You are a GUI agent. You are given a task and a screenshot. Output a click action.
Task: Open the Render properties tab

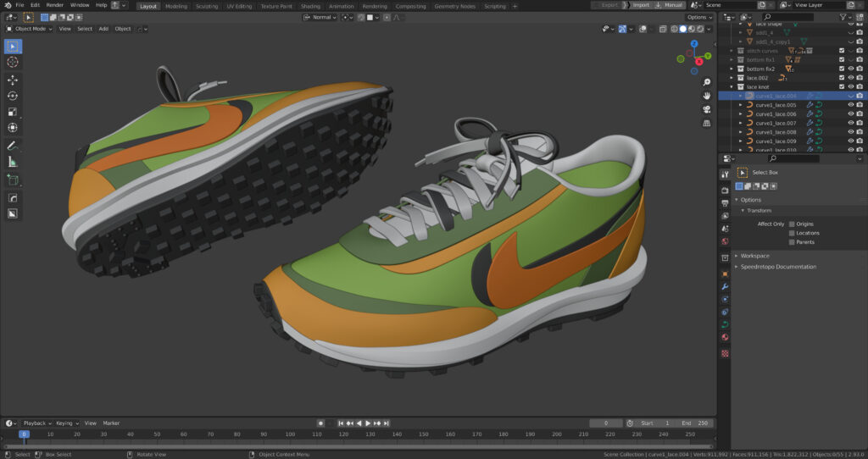(725, 191)
